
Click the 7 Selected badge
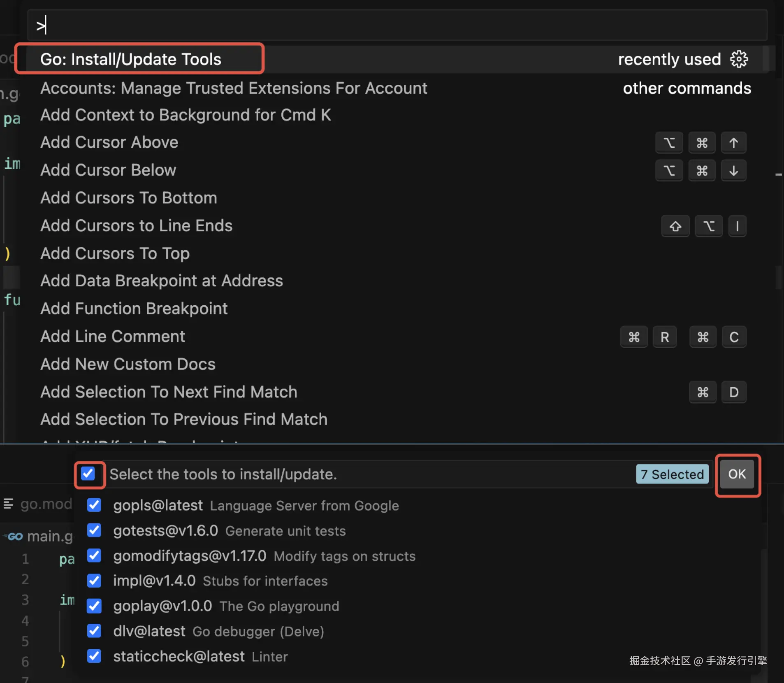[x=672, y=474]
